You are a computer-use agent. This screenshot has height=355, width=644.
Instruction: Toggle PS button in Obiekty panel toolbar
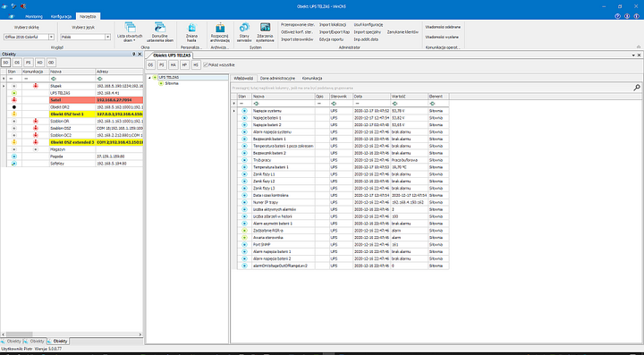(28, 63)
